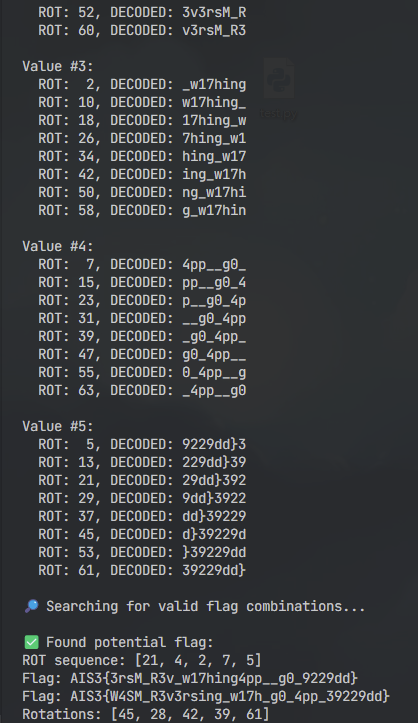Screen dimensions: 418x723
Task: Click the decoded text '39229dd}'
Action: click(214, 570)
